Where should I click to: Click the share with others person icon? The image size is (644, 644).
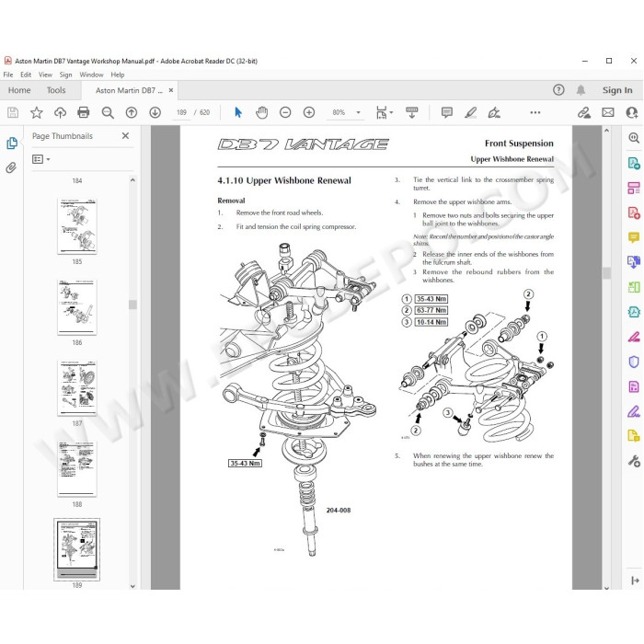click(x=632, y=112)
